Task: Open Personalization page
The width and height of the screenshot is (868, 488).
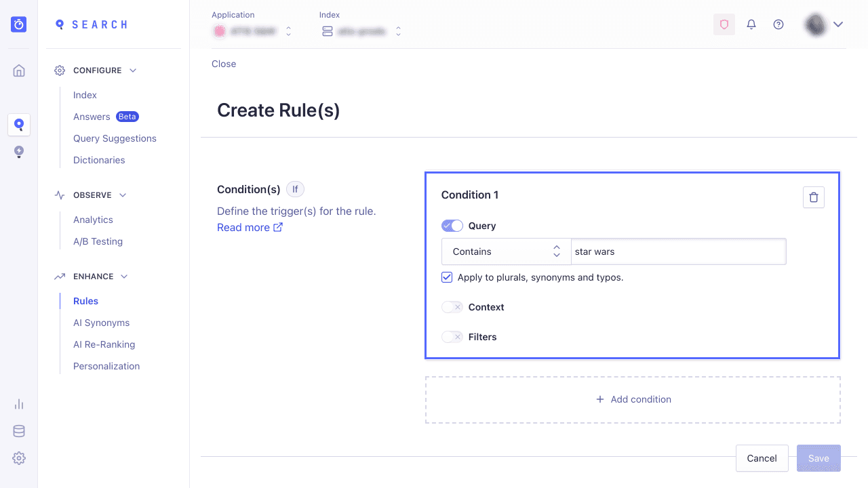Action: tap(106, 366)
